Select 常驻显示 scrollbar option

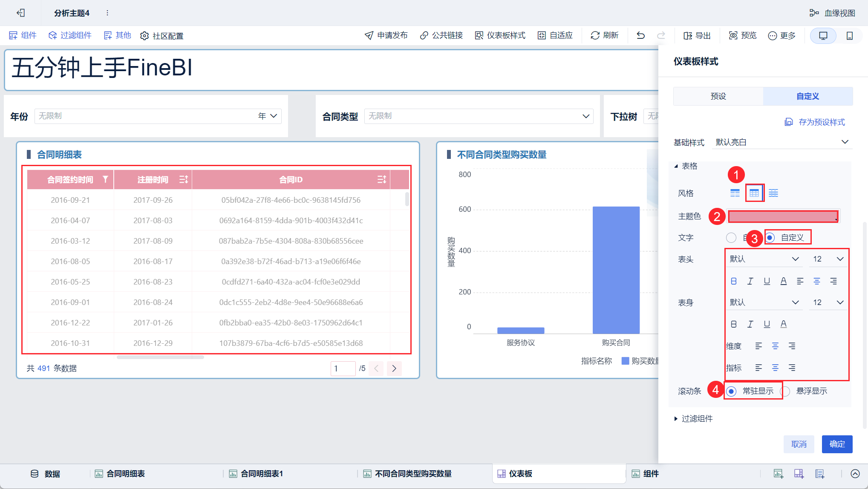pos(731,391)
